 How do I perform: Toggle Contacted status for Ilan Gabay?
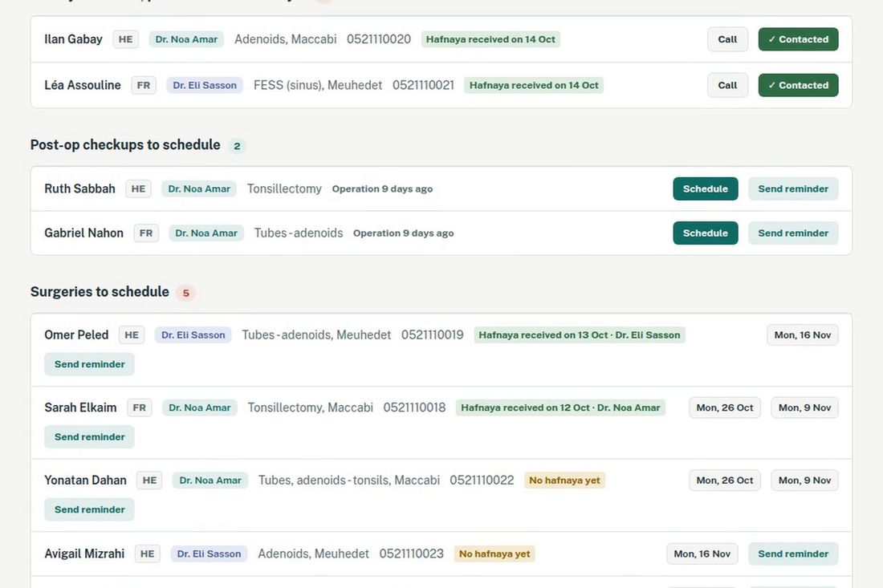point(798,39)
